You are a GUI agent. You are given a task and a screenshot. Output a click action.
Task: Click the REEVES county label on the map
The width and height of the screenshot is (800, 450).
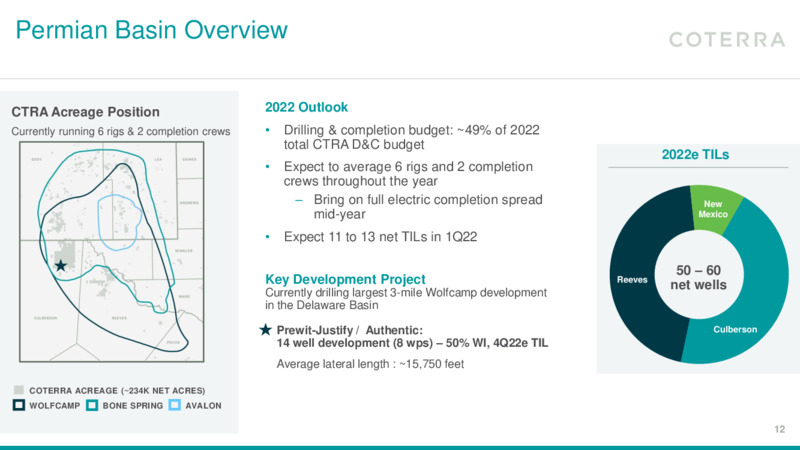pos(119,318)
